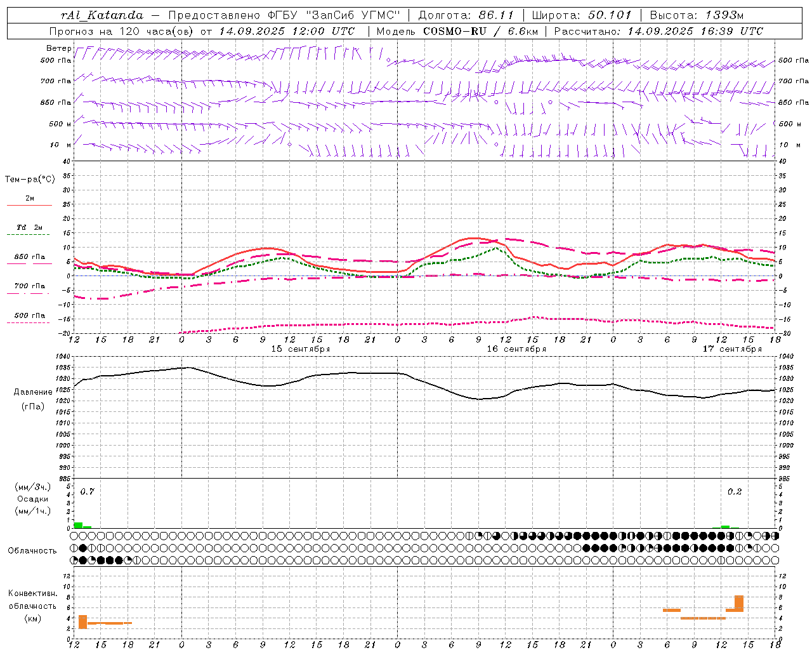812x650 pixels.
Task: Click the Давление pressure panel label
Action: [32, 392]
